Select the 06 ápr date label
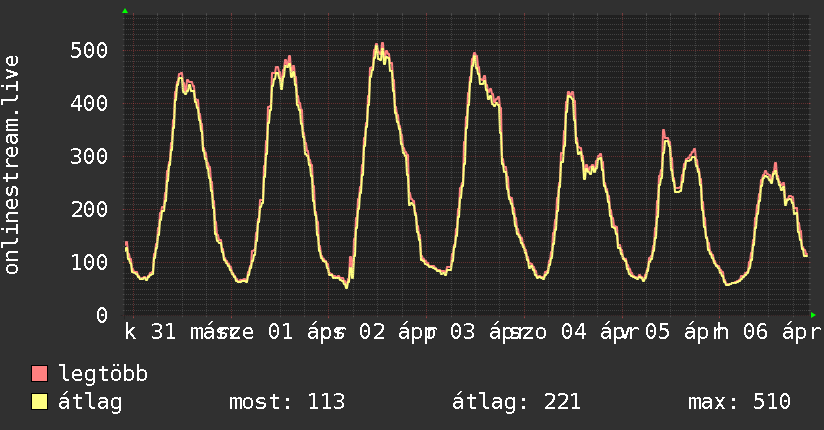824x430 pixels. [x=772, y=331]
